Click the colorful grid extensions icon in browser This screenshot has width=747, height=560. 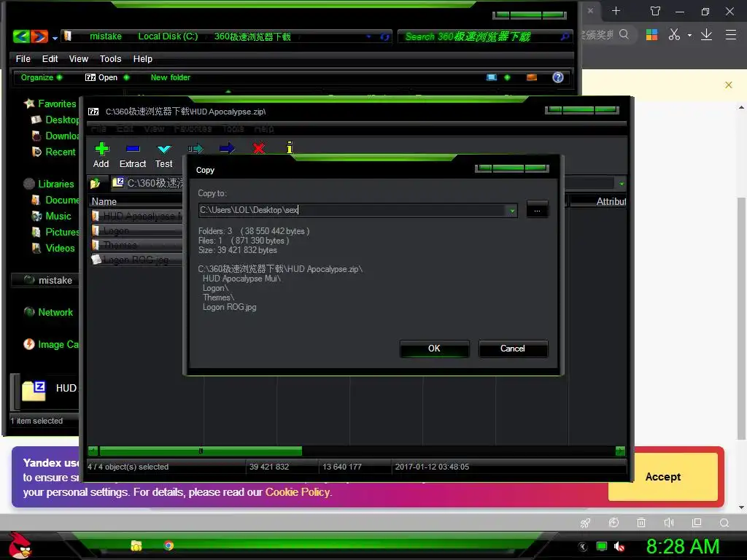click(651, 34)
